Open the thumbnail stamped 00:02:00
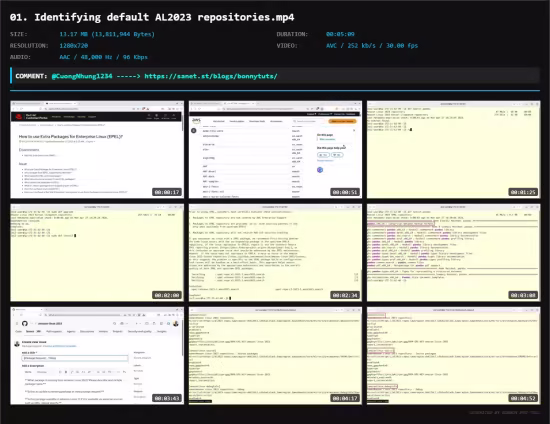The image size is (550, 424). pyautogui.click(x=97, y=253)
